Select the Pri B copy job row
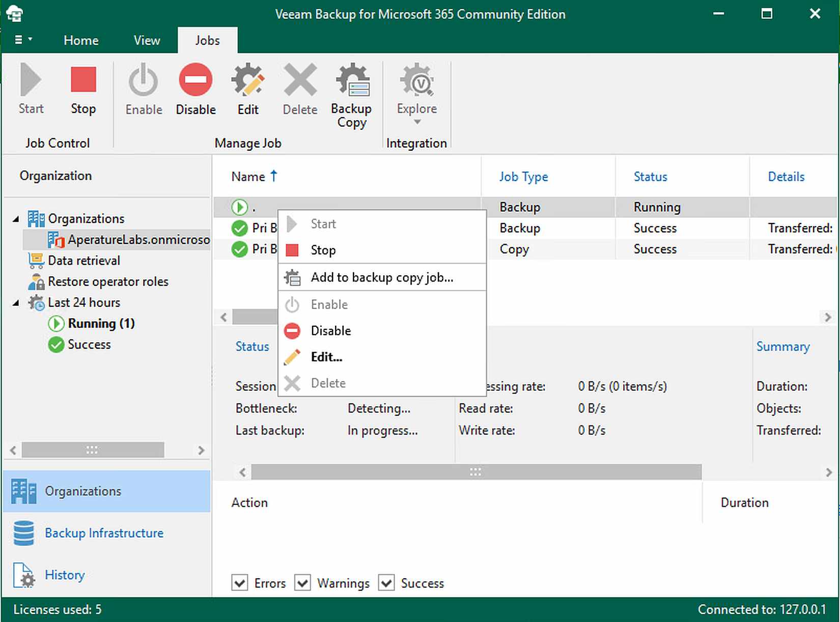Screen dimensions: 840x622 pos(525,249)
